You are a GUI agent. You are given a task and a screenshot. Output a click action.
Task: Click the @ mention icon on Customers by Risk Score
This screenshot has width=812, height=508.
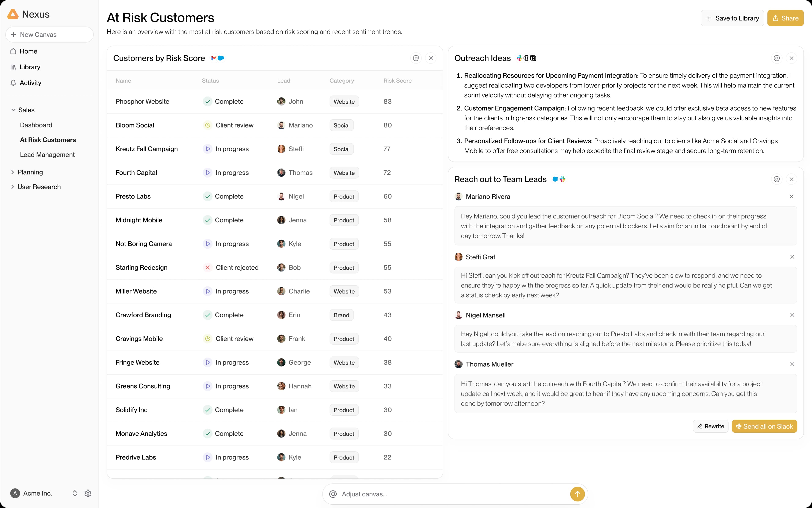[x=416, y=58]
